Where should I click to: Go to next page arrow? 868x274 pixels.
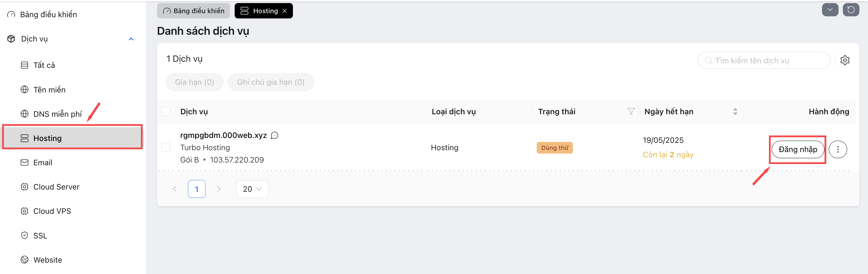coord(219,189)
